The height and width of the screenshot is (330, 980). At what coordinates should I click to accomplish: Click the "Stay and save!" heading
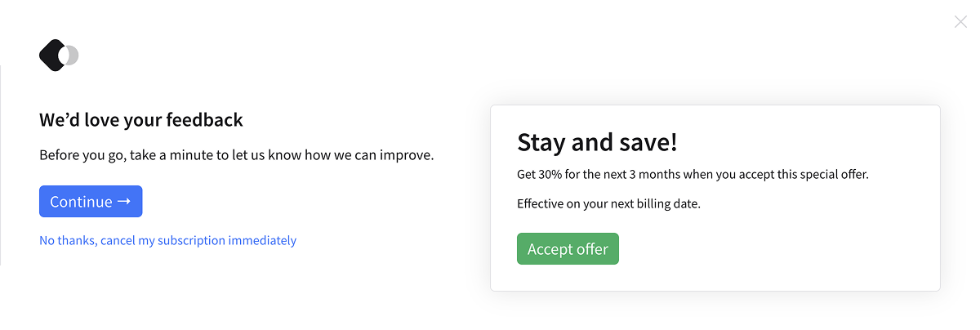click(x=597, y=142)
